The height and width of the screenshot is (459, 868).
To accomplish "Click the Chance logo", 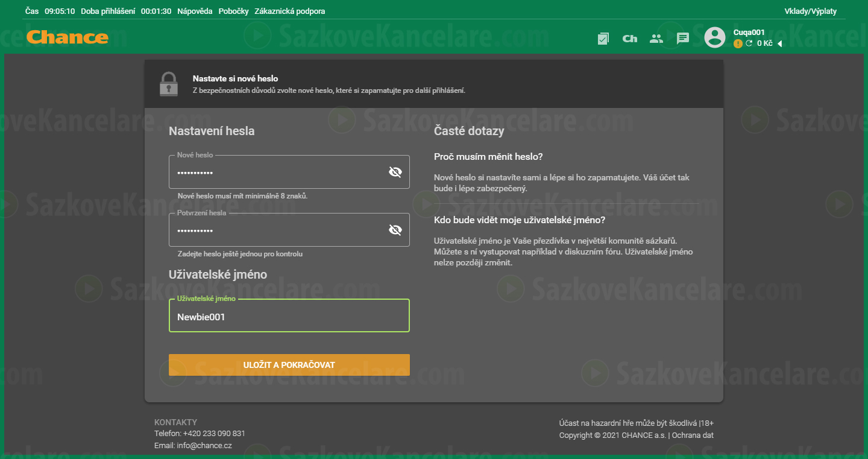I will tap(68, 37).
